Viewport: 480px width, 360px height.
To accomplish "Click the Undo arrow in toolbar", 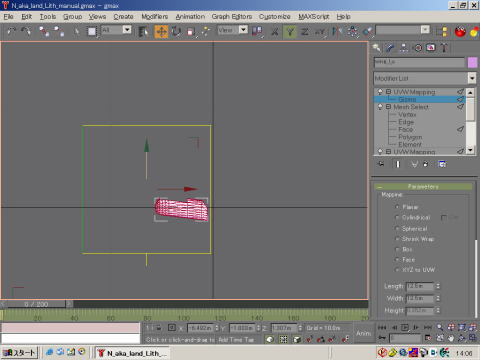I will (11, 31).
